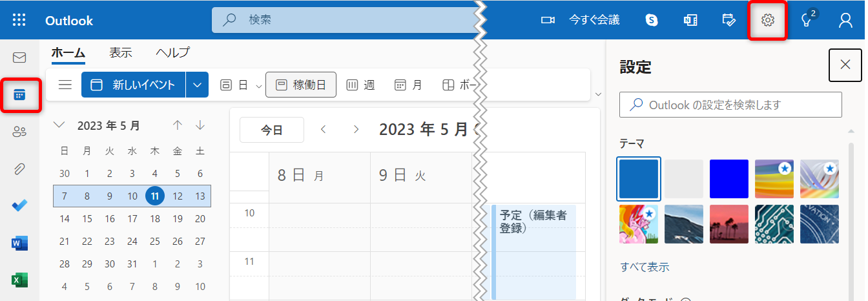Open the new event dropdown arrow
Viewport: 868px width, 301px height.
tap(197, 85)
